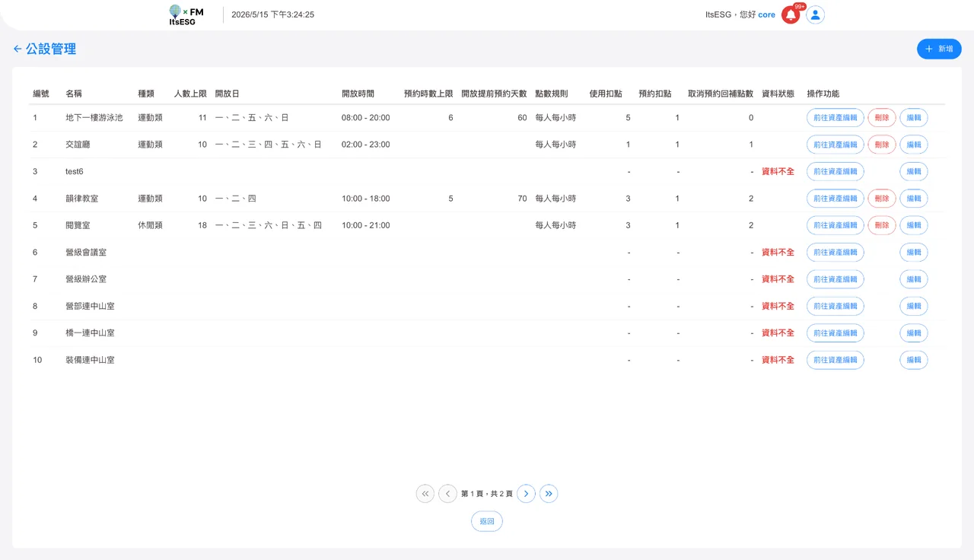
Task: Edit the test6 row
Action: (914, 171)
